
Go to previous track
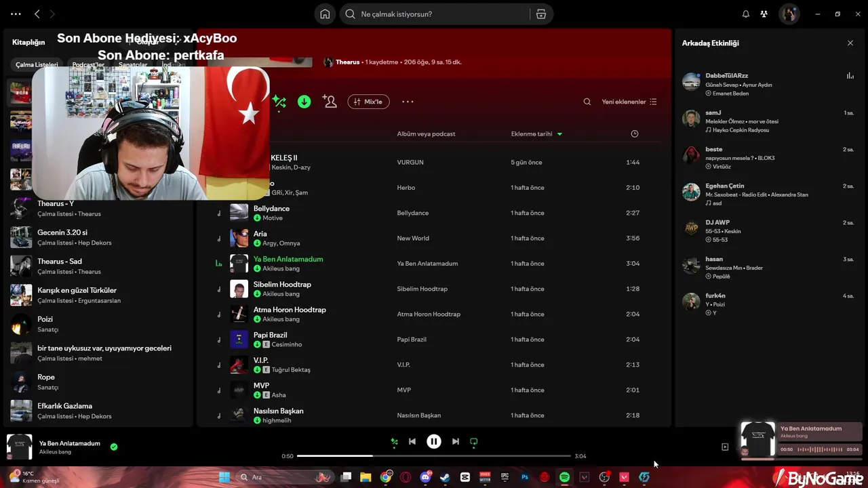[412, 442]
